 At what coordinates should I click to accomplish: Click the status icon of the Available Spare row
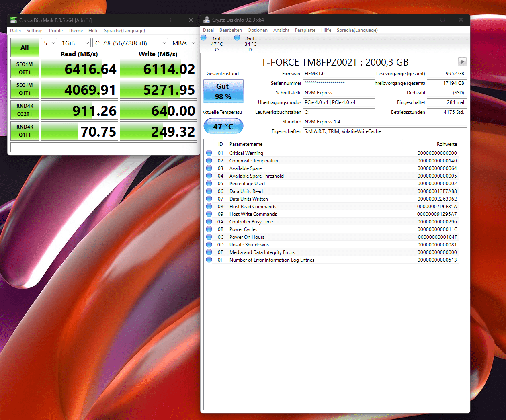pos(209,168)
